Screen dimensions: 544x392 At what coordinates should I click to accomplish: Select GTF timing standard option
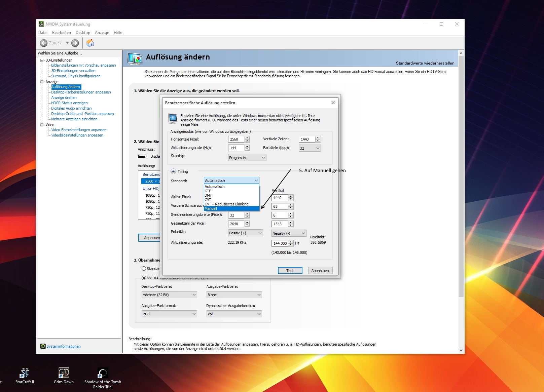click(232, 191)
